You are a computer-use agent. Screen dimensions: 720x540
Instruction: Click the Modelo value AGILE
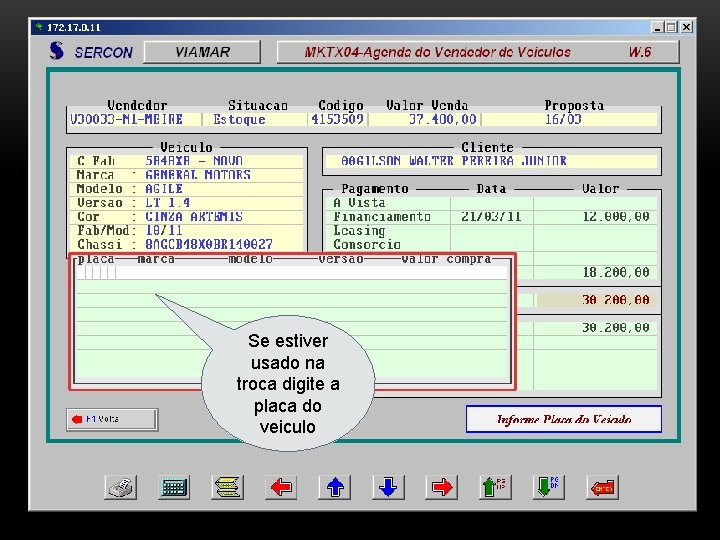pyautogui.click(x=164, y=189)
